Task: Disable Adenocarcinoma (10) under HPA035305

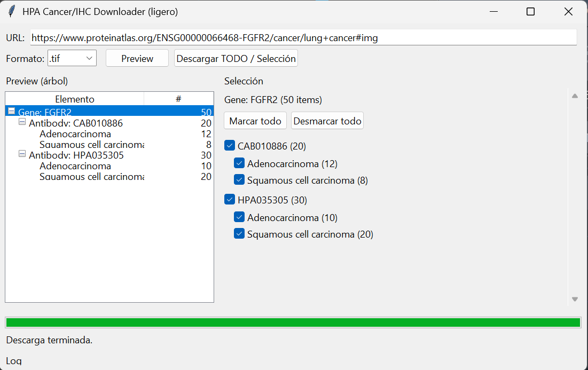Action: click(239, 217)
